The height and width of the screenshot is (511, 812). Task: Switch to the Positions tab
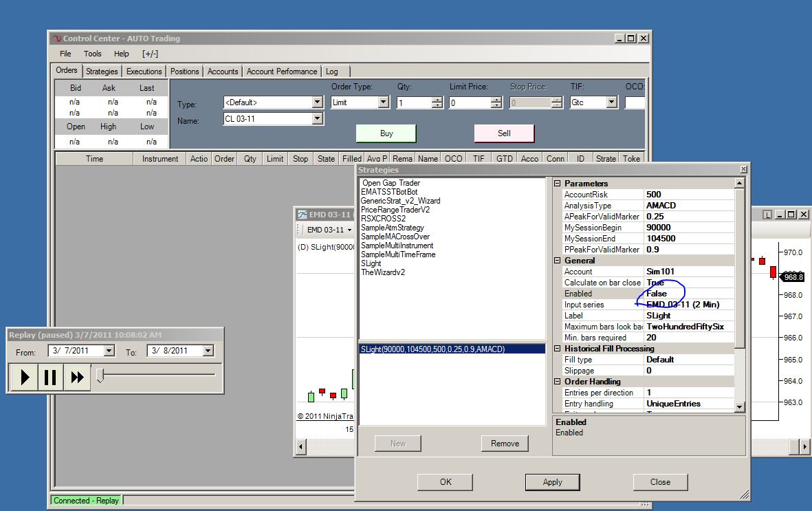tap(184, 72)
